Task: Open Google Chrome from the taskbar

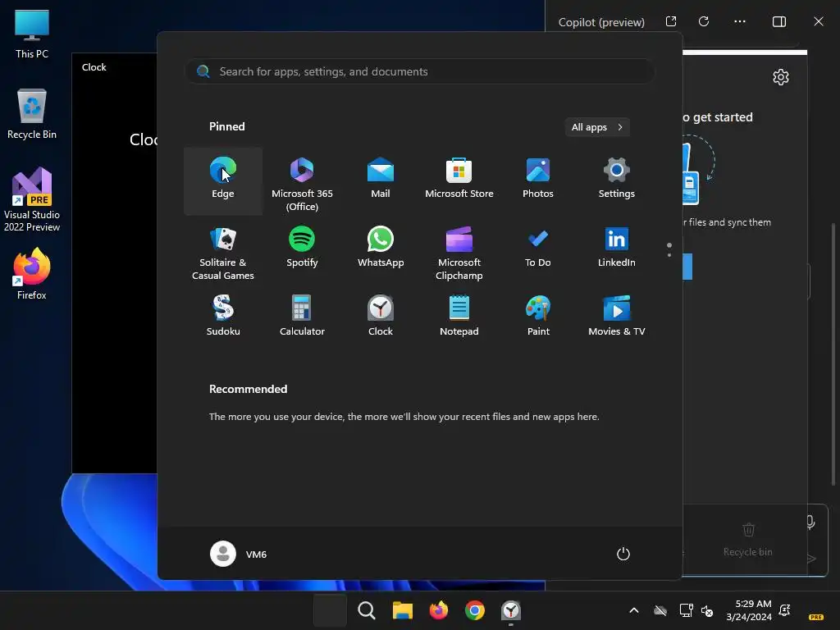Action: tap(475, 610)
